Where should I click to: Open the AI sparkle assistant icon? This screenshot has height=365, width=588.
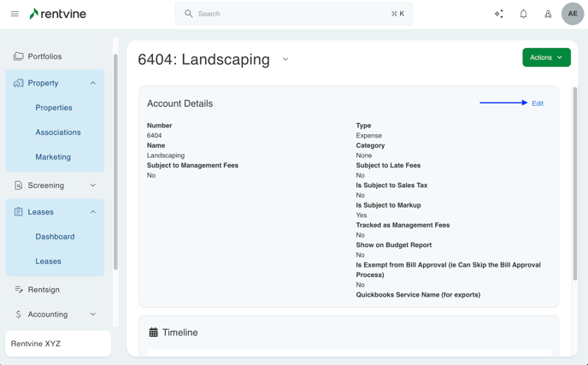point(498,14)
